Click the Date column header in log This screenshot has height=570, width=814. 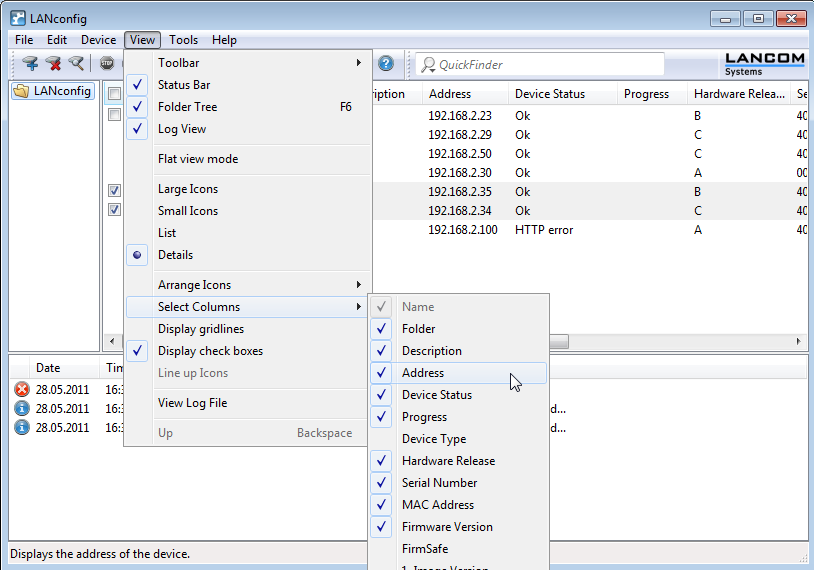point(48,368)
